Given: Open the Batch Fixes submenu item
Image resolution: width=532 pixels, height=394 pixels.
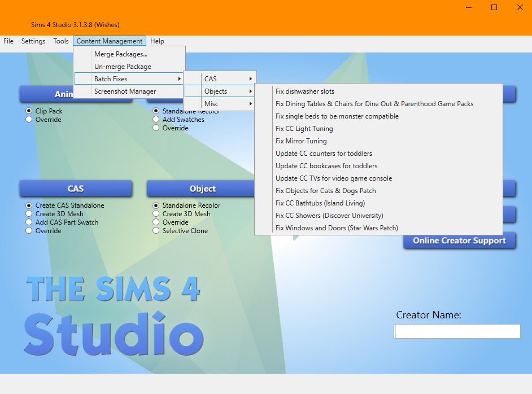Looking at the screenshot, I should pos(129,79).
